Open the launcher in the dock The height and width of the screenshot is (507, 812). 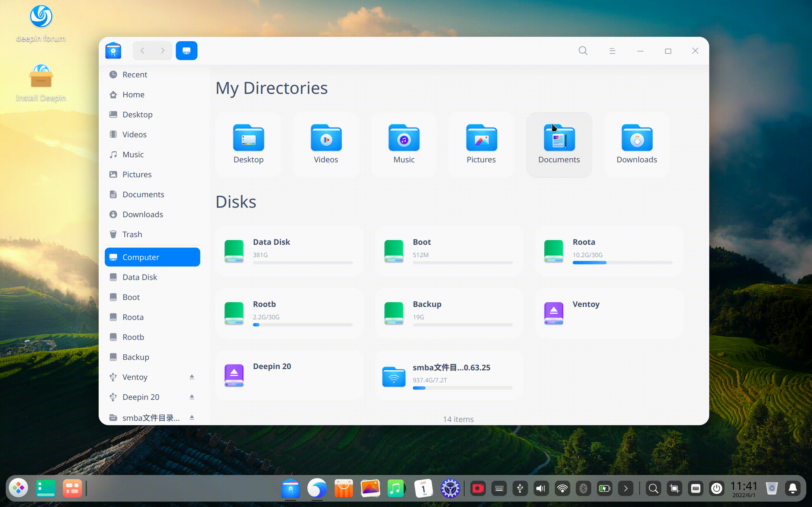click(18, 488)
